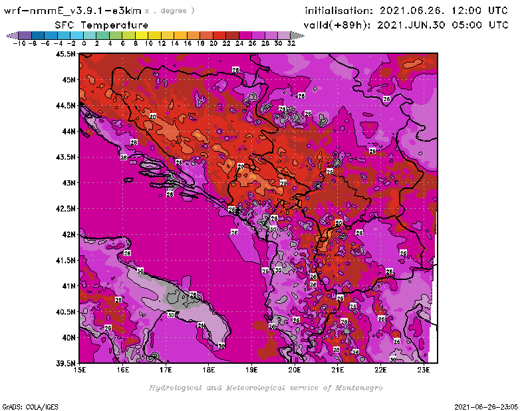Click the legend swatch between 18 and 20
532x411 pixels.
pyautogui.click(x=206, y=35)
